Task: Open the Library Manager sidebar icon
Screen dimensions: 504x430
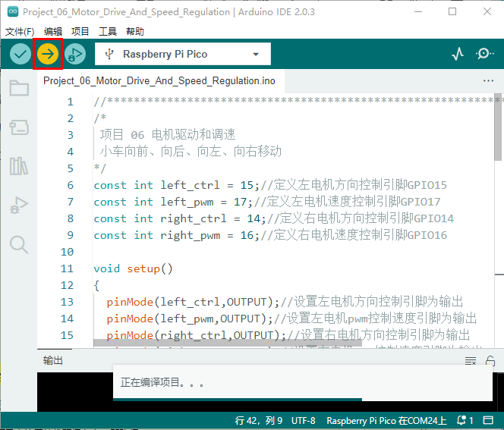Action: [19, 166]
